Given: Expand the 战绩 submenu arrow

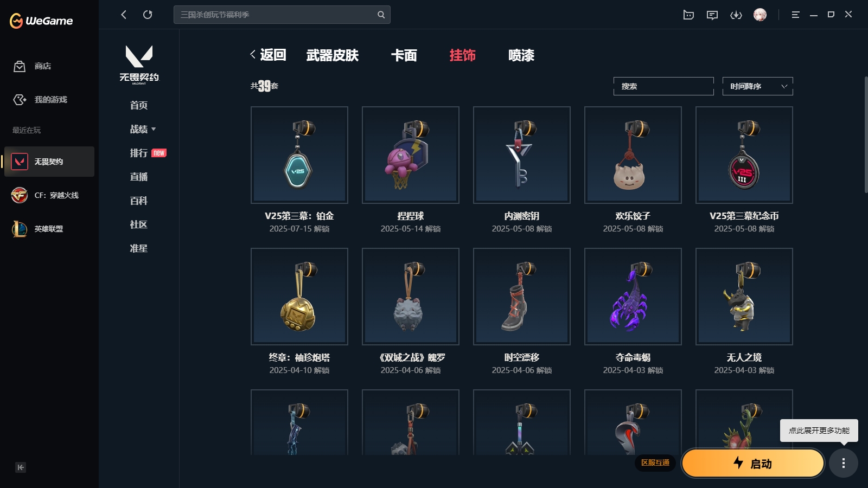Looking at the screenshot, I should [154, 129].
